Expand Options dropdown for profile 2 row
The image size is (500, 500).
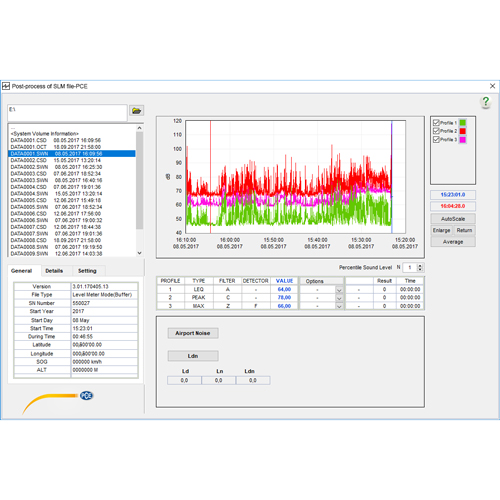(339, 298)
